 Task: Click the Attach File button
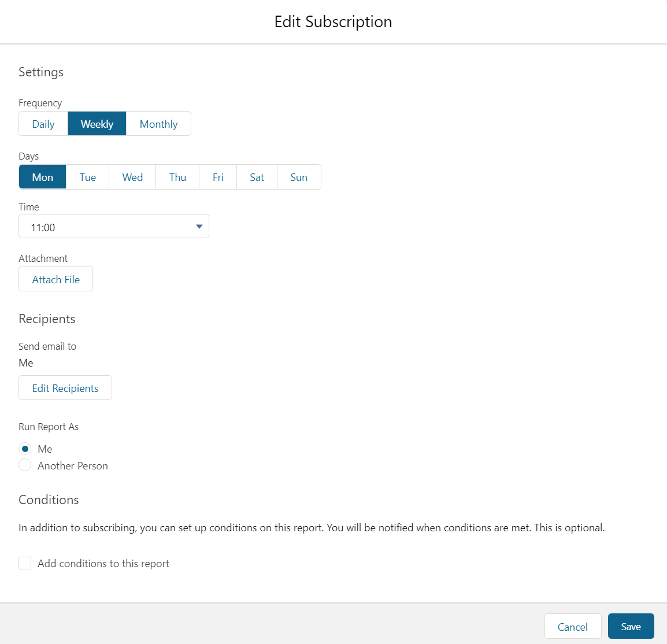pos(55,279)
